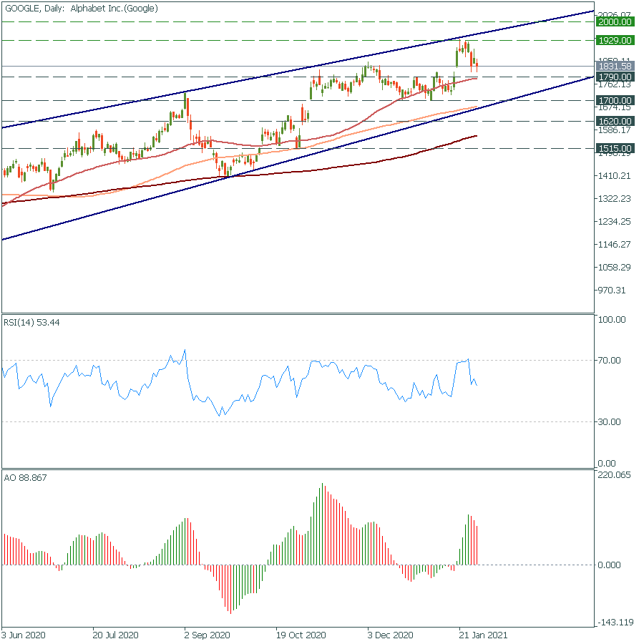The height and width of the screenshot is (644, 644).
Task: Click the RSI(14) 53.44 indicator label
Action: (32, 323)
